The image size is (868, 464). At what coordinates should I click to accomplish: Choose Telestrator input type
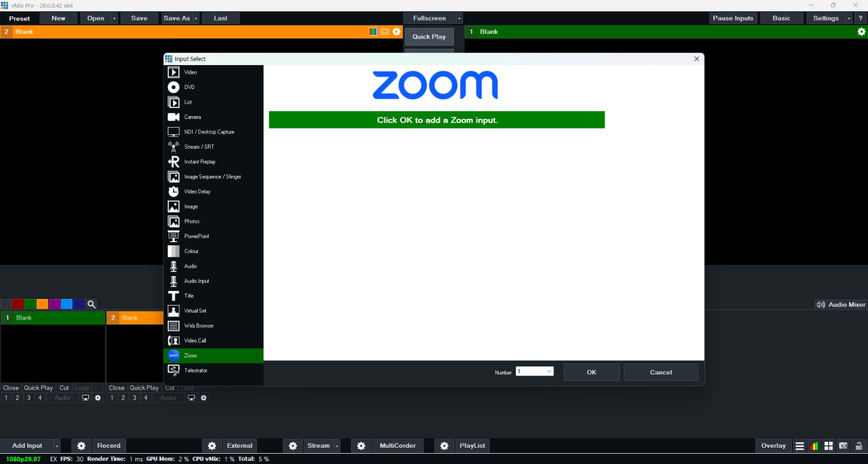pyautogui.click(x=213, y=371)
